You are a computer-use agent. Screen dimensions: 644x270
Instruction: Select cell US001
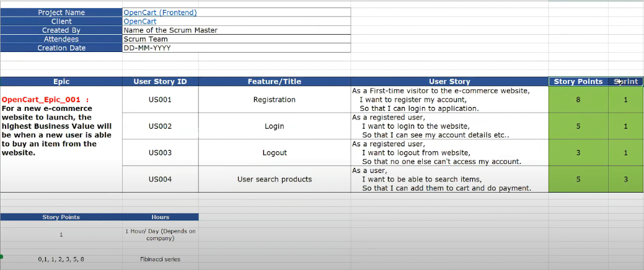point(160,100)
